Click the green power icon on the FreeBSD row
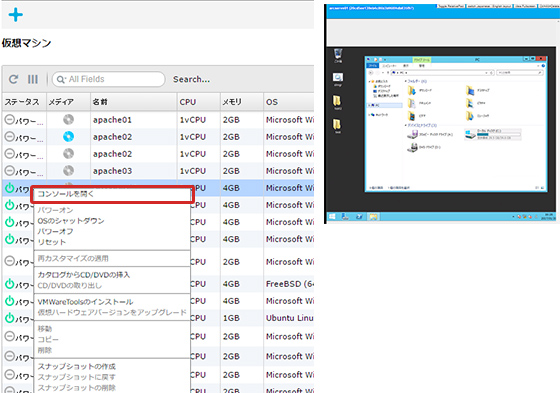The width and height of the screenshot is (560, 393). 10,284
